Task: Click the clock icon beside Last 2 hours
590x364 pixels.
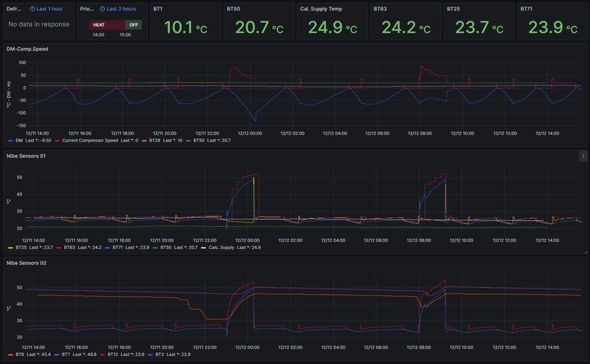Action: [103, 9]
